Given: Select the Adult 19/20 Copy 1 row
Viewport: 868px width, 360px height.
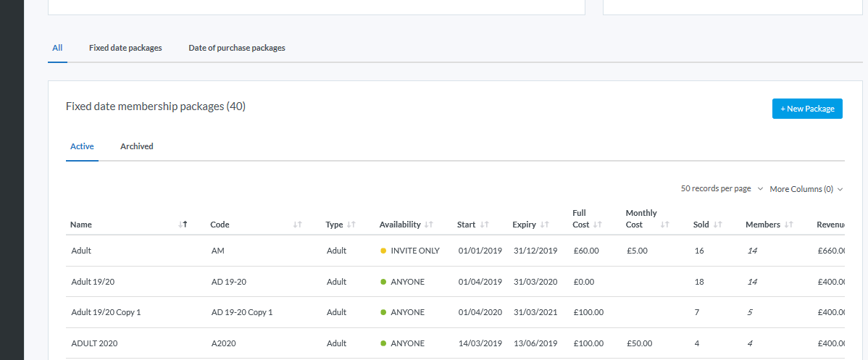Looking at the screenshot, I should pos(106,312).
